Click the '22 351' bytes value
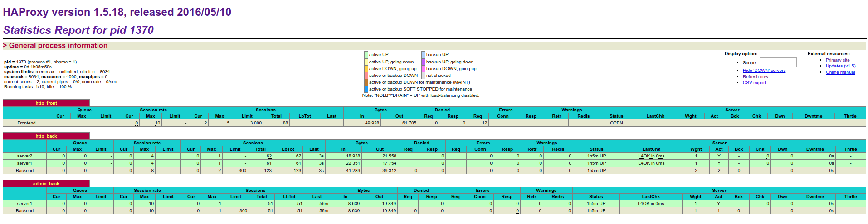Viewport: 868px width, 224px height. tap(353, 163)
